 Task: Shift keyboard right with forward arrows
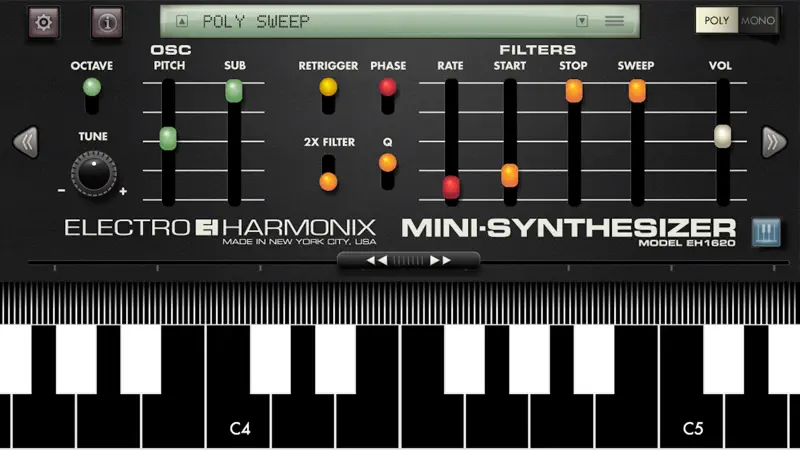[440, 261]
